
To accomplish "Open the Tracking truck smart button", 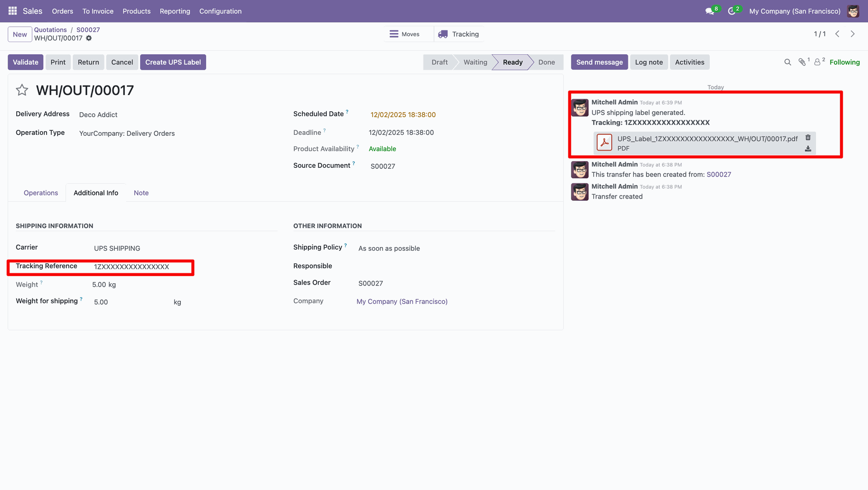I will (x=459, y=34).
